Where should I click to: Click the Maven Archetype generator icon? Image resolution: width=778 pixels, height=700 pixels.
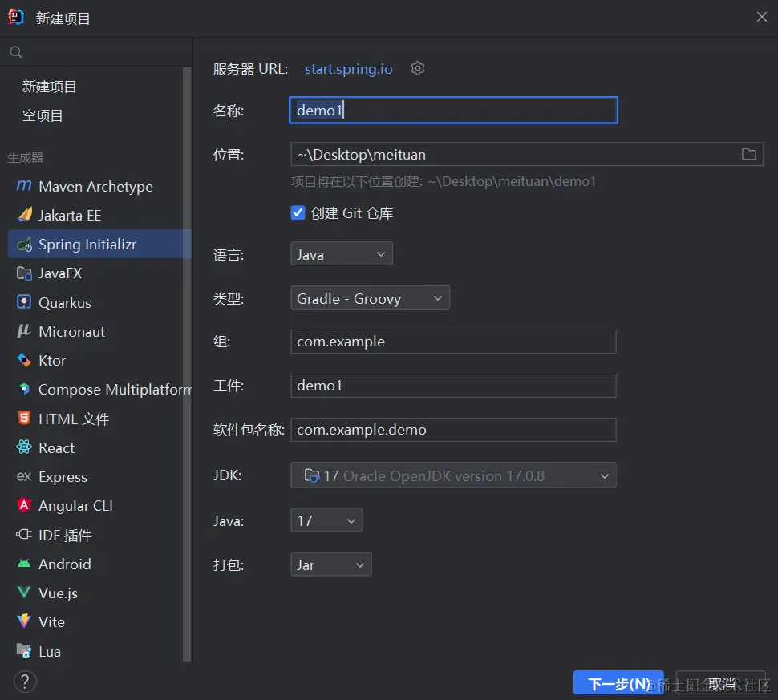coord(24,186)
